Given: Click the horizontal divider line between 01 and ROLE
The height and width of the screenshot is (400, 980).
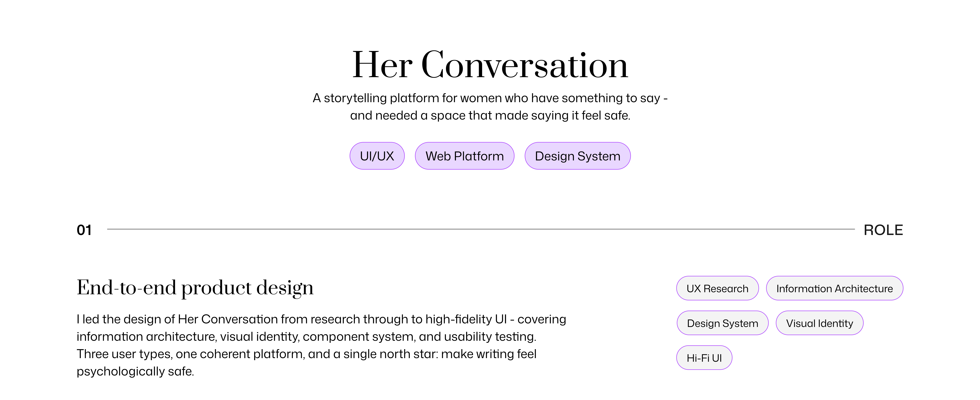Looking at the screenshot, I should 481,229.
